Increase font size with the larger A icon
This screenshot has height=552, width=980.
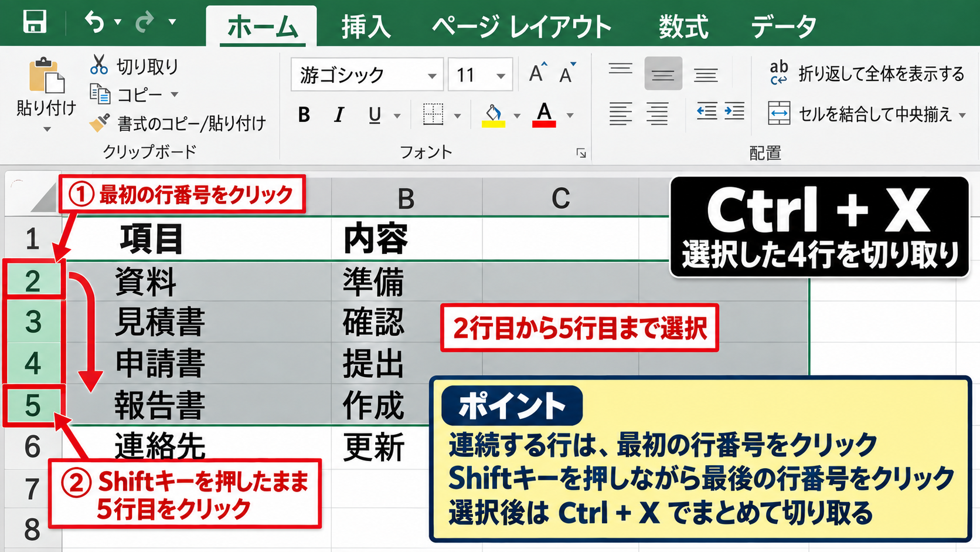(x=538, y=73)
